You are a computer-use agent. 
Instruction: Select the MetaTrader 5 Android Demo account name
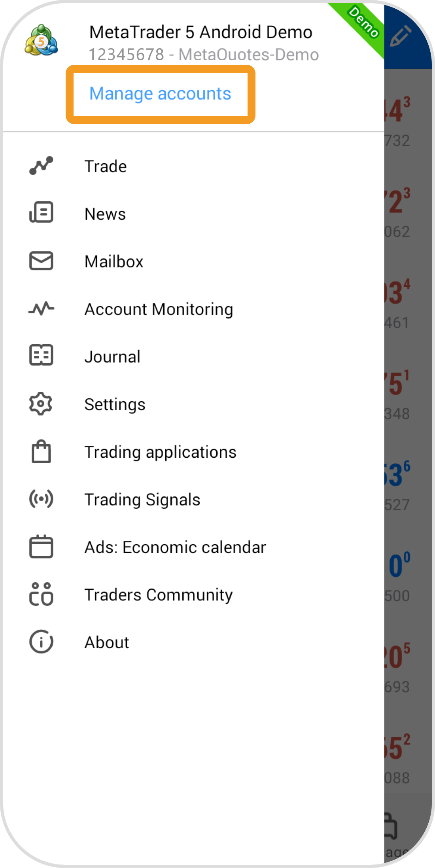coord(200,32)
